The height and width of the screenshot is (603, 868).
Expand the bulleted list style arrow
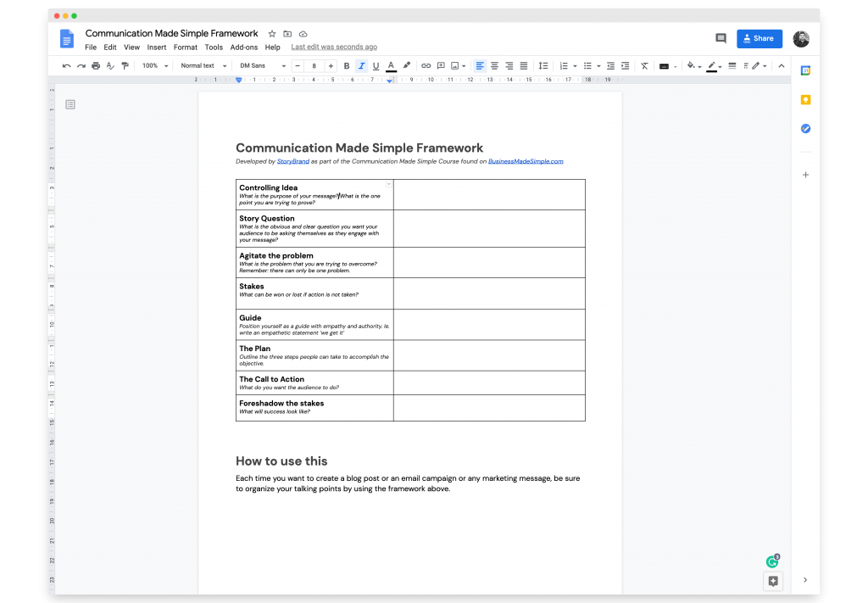click(x=599, y=66)
